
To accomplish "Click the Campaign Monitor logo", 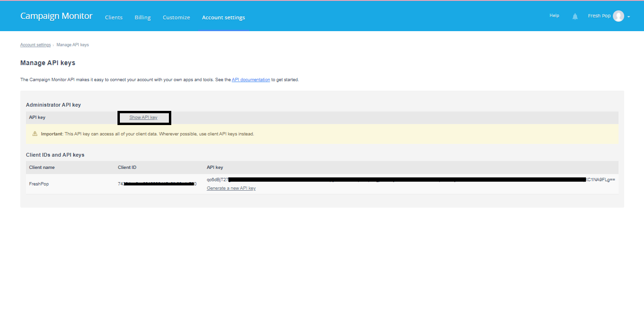I will [x=57, y=16].
